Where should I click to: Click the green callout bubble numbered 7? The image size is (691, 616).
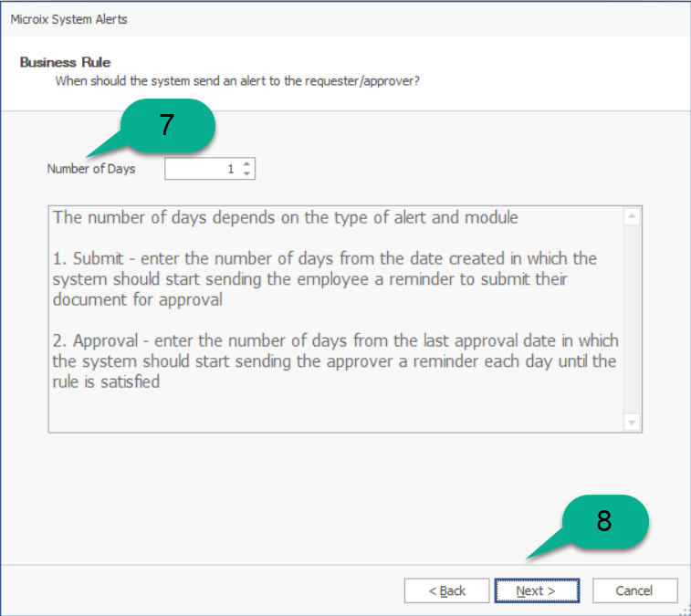166,125
